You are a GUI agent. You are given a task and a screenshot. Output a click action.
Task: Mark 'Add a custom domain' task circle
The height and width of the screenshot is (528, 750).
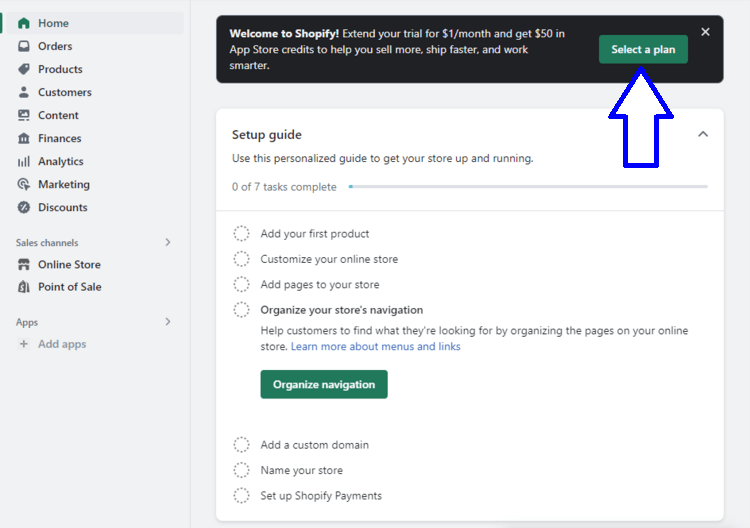pos(242,444)
